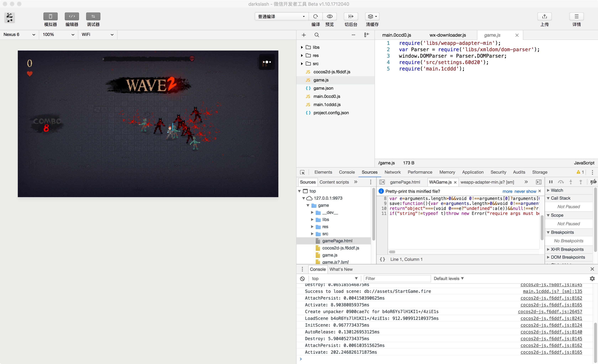
Task: Collapse the file tree panel icon
Action: (366, 35)
